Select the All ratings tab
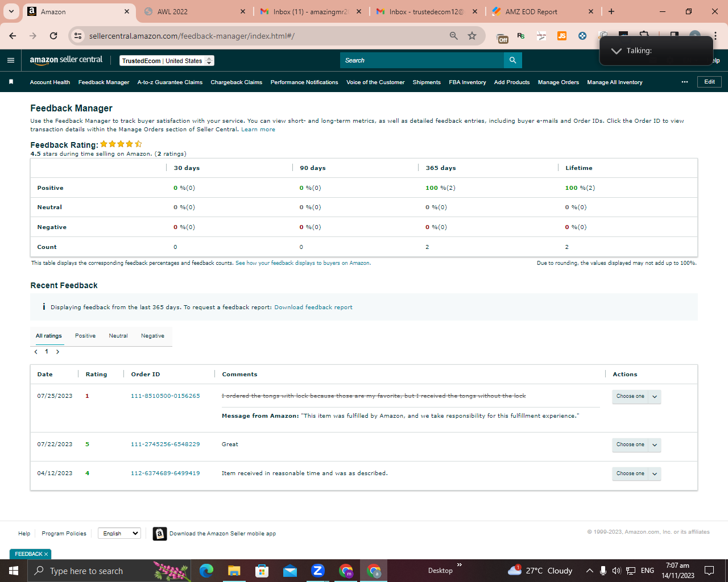 (x=49, y=336)
